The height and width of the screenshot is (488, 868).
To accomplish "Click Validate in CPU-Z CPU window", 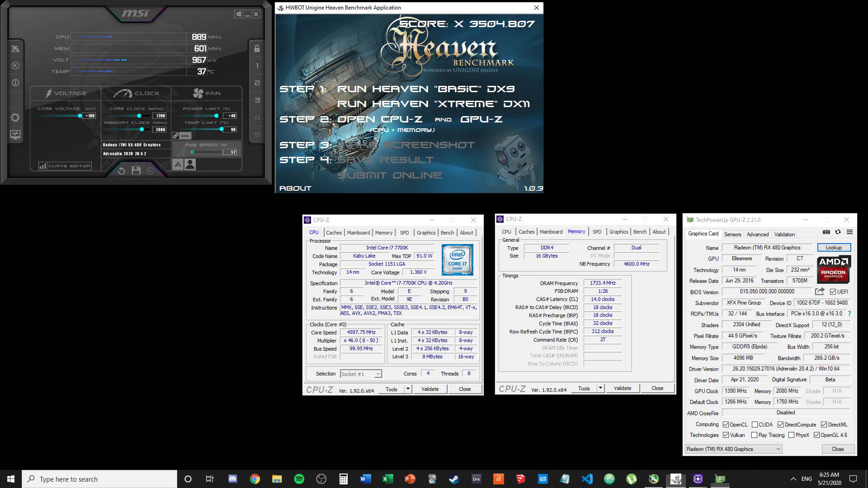I will point(430,389).
